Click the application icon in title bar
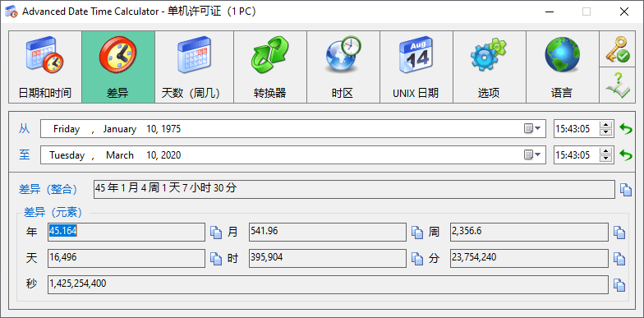The height and width of the screenshot is (318, 644). 11,12
